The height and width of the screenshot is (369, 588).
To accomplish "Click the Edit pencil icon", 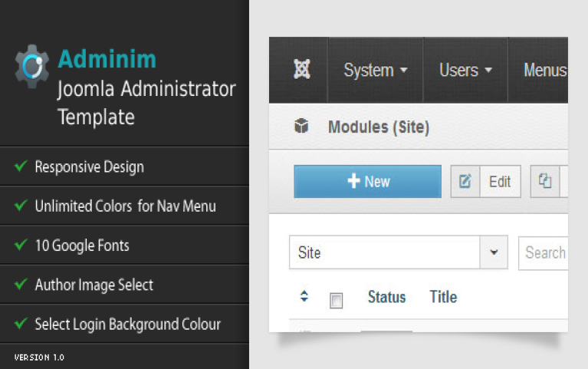I will click(465, 181).
